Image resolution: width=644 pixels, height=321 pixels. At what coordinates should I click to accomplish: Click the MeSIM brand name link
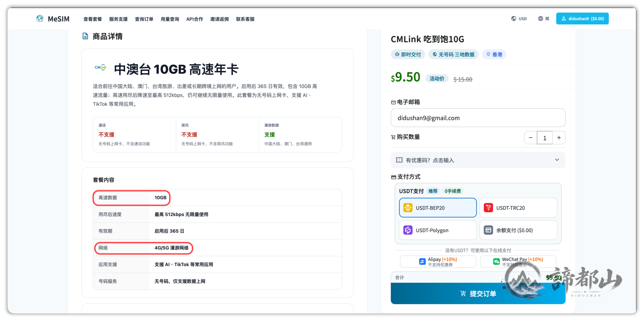[x=58, y=19]
